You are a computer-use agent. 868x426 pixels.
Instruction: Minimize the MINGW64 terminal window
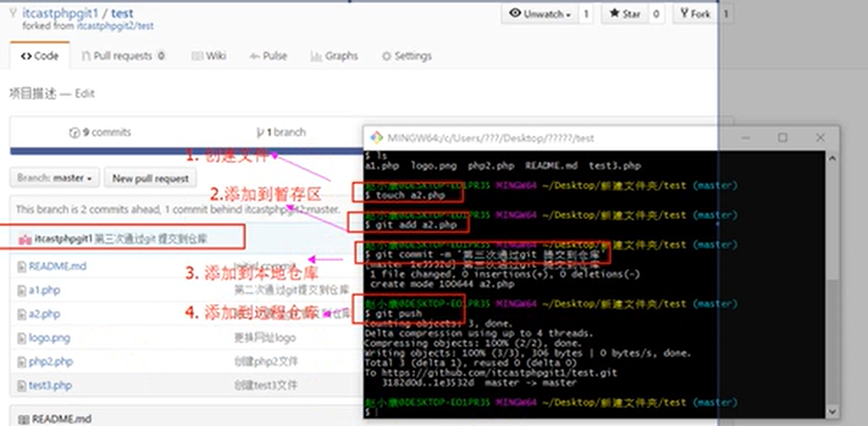tap(745, 138)
